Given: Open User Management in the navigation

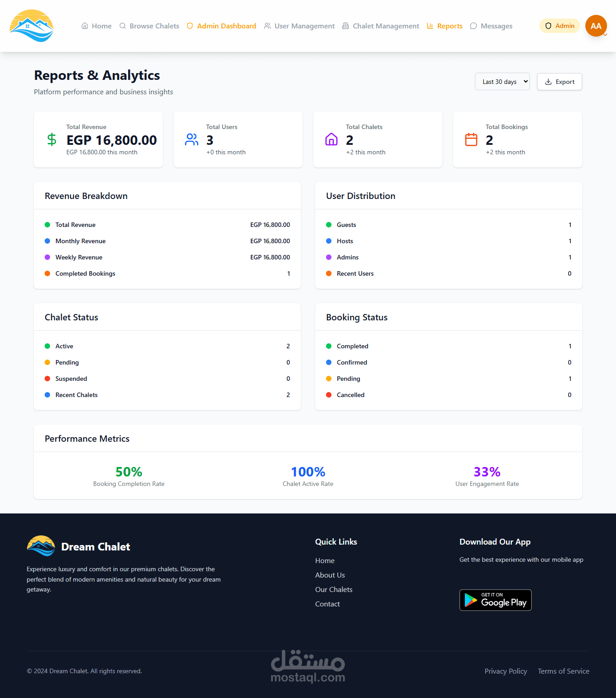Looking at the screenshot, I should coord(299,26).
